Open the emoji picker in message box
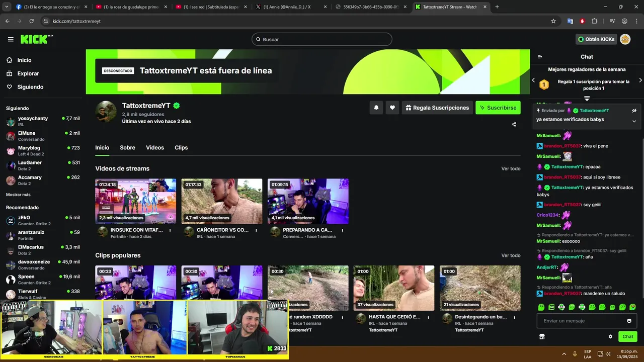 [x=629, y=321]
